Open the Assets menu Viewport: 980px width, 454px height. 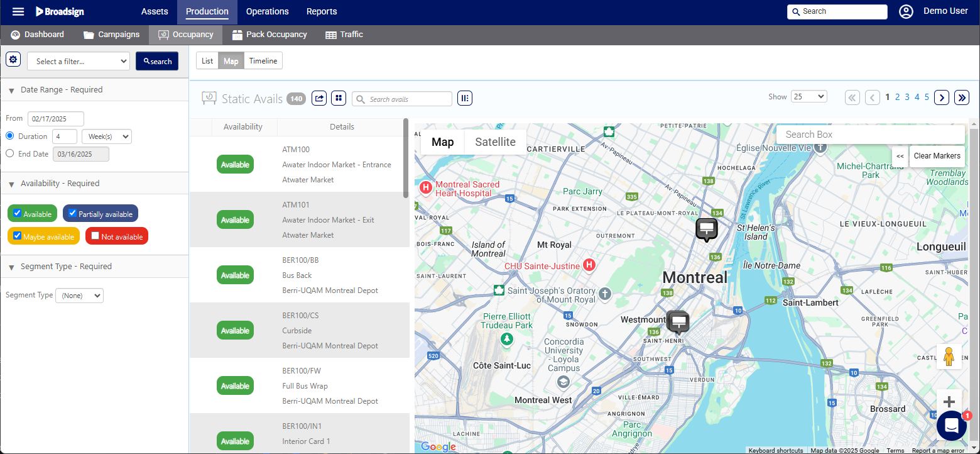(x=155, y=11)
